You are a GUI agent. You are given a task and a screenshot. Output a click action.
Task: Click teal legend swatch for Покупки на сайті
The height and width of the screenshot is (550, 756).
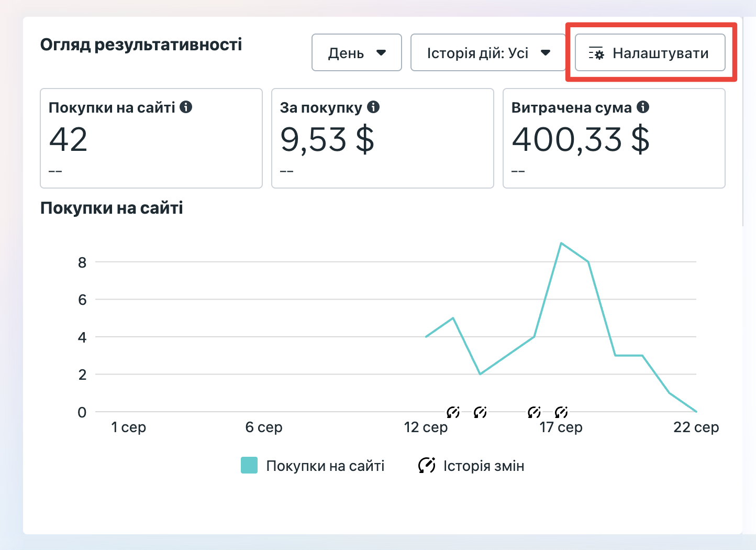(249, 465)
